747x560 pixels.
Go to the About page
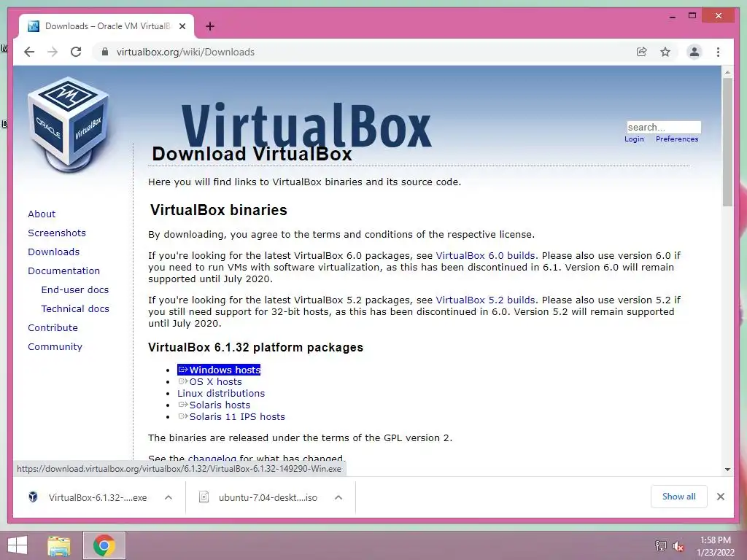(x=42, y=214)
